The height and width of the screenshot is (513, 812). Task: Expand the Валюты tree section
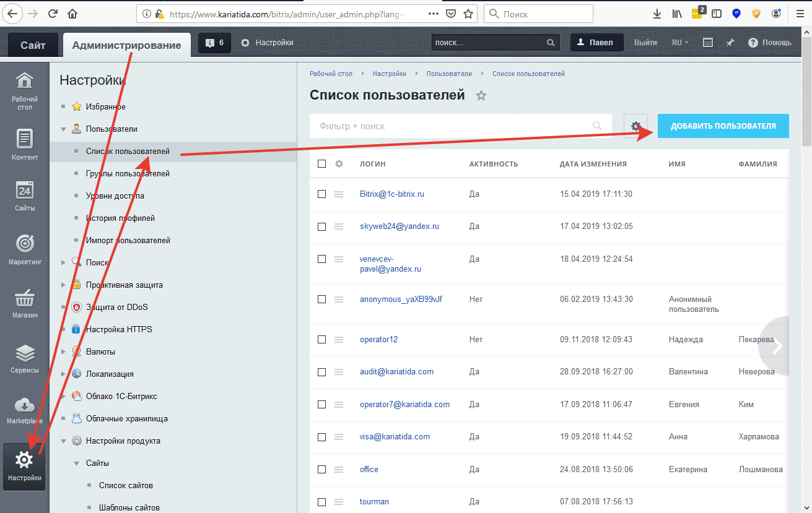[x=64, y=351]
